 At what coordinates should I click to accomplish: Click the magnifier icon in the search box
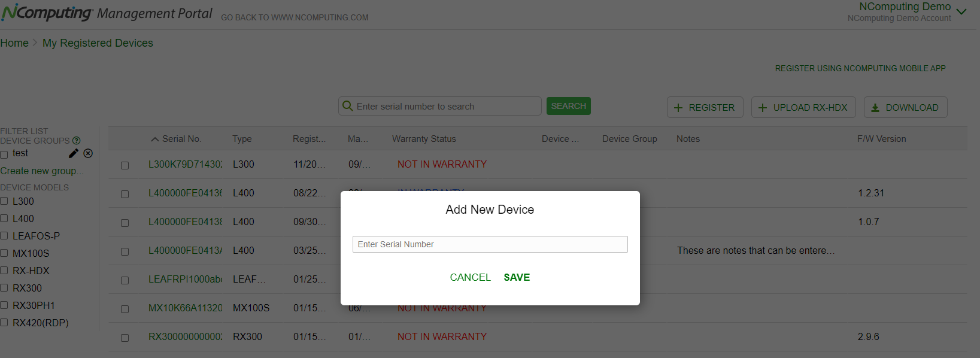coord(347,106)
